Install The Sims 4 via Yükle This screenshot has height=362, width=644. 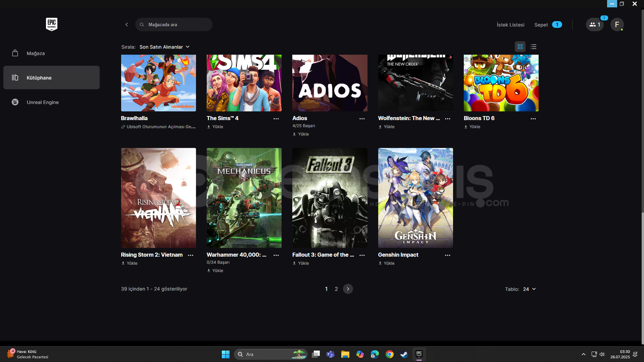pyautogui.click(x=215, y=127)
